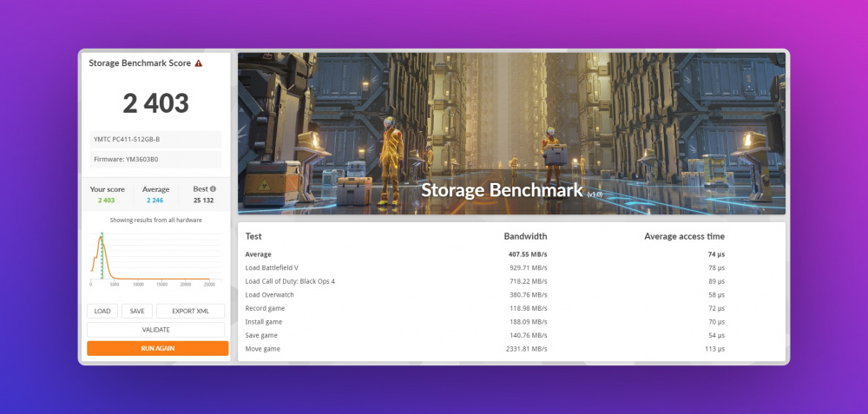Click the Firmware: YM3603B0 field
Viewport: 868px width, 414px height.
[x=156, y=160]
